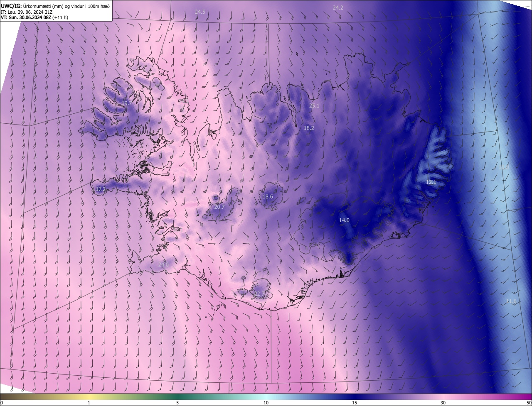Click the 24.0 value on the Reykjanes peninsula
532x406 pixels.
pos(163,264)
